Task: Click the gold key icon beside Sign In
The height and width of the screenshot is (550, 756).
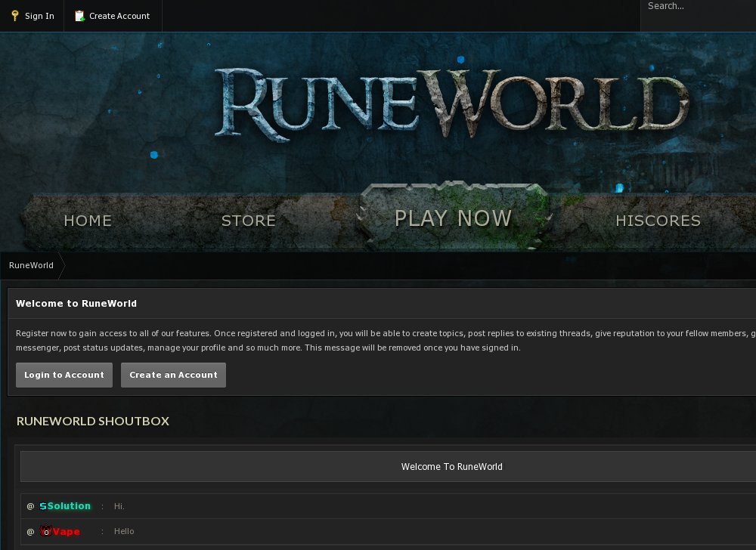Action: point(15,15)
